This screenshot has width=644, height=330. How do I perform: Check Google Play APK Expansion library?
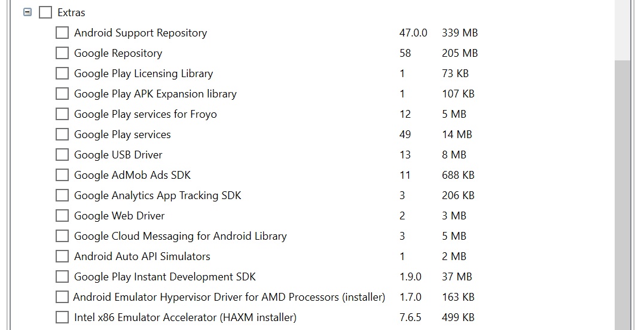(62, 94)
